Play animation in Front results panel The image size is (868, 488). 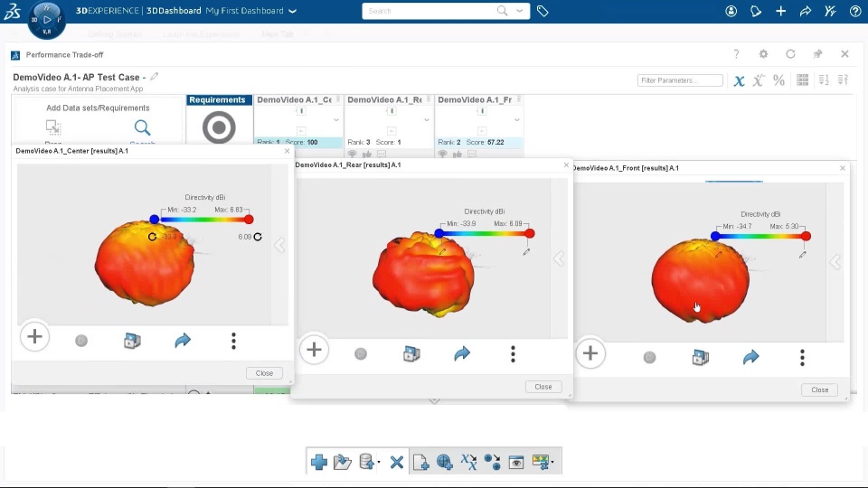(649, 358)
